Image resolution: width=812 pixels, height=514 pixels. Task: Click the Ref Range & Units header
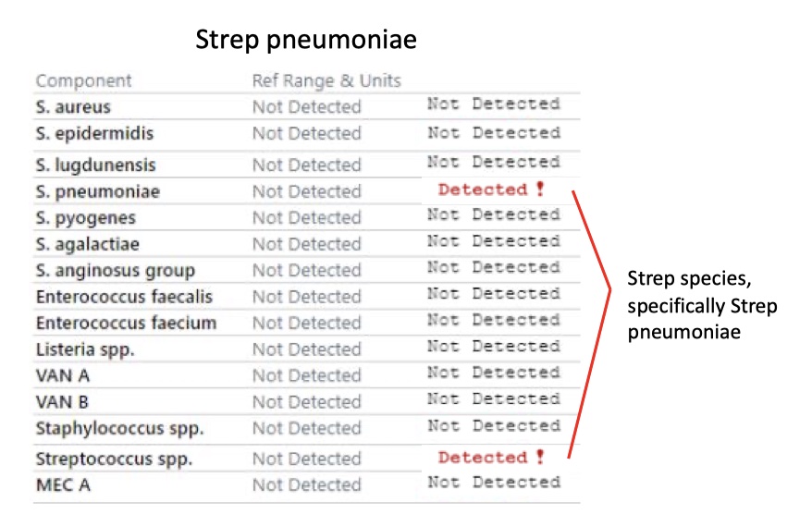tap(326, 80)
